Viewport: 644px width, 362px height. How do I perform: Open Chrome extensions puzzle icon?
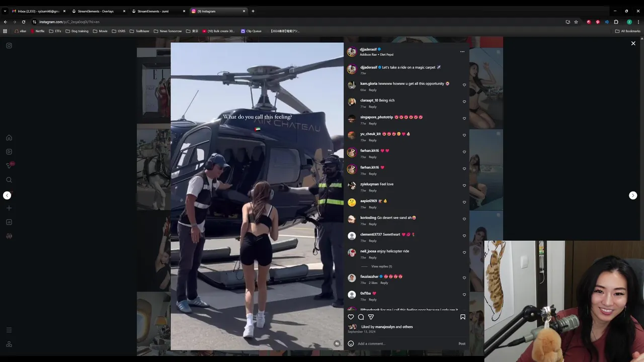coord(616,22)
